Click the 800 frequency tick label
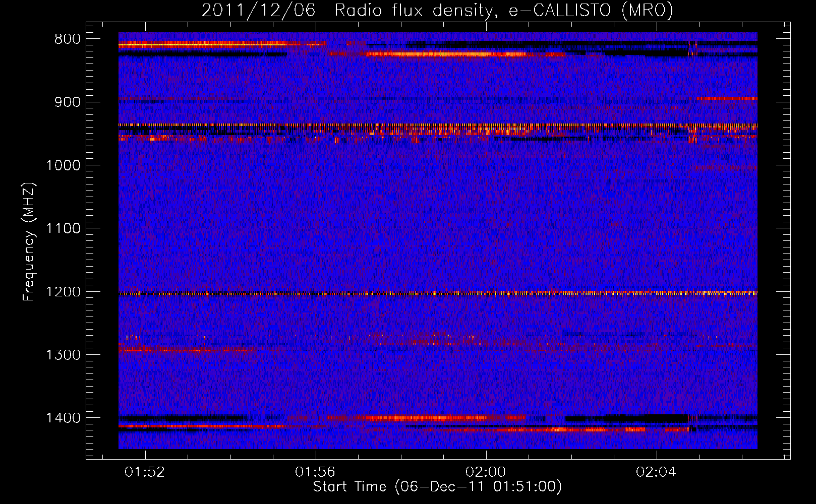Screen dimensions: 816x504 click(x=67, y=39)
